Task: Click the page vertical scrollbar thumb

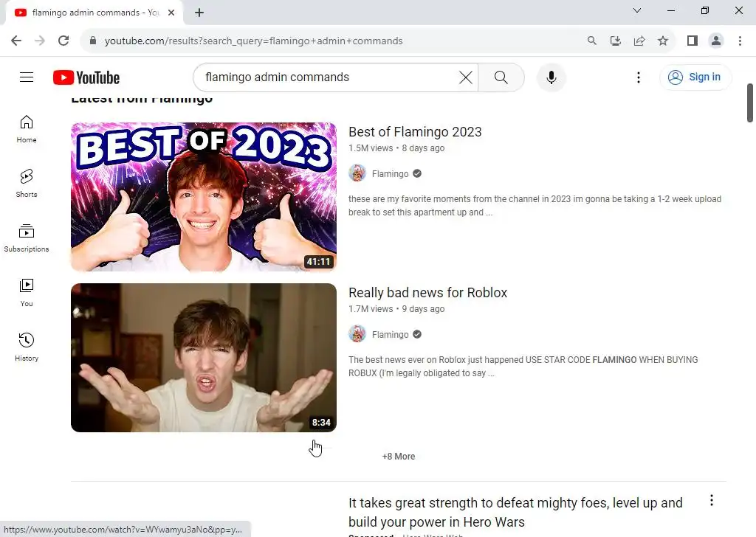Action: [x=750, y=103]
